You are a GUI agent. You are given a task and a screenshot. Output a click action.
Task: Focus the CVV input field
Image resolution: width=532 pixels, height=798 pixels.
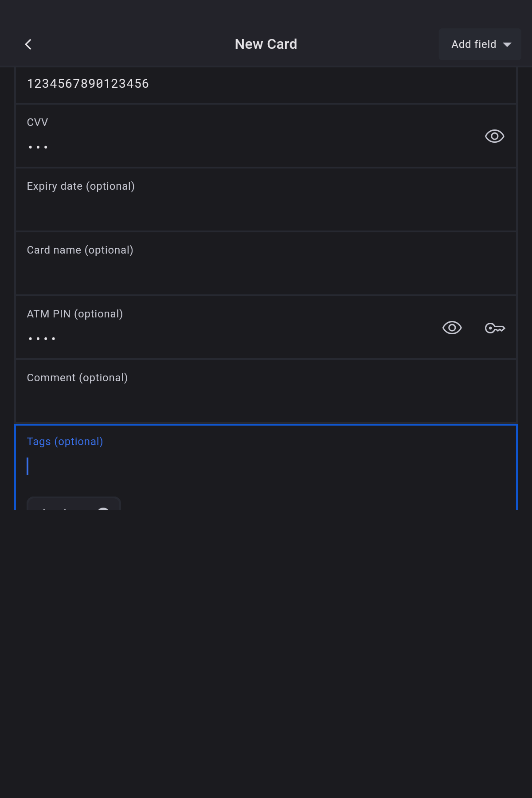click(x=222, y=147)
